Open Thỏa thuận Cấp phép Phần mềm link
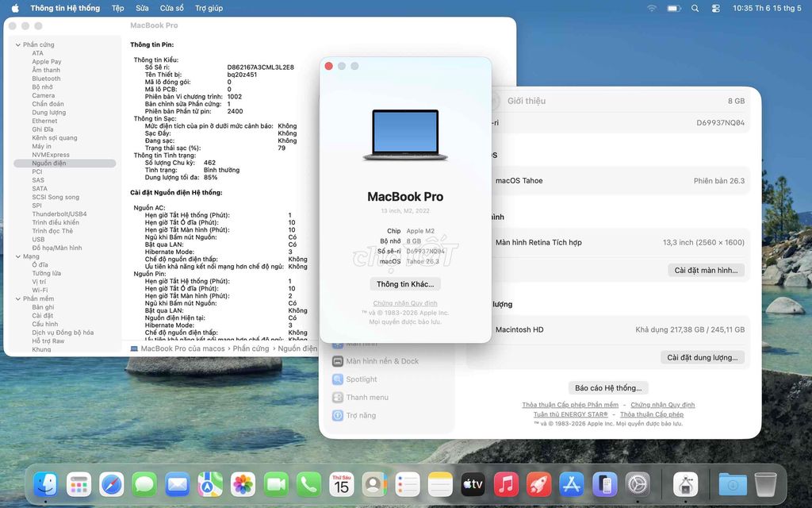Screen dimensions: 812x508 (569, 405)
